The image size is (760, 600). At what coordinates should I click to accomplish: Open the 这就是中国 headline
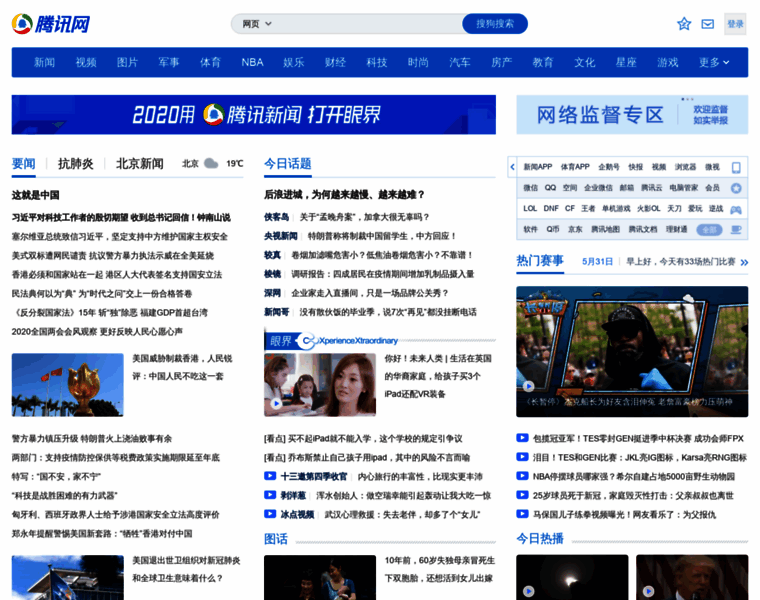click(x=35, y=195)
